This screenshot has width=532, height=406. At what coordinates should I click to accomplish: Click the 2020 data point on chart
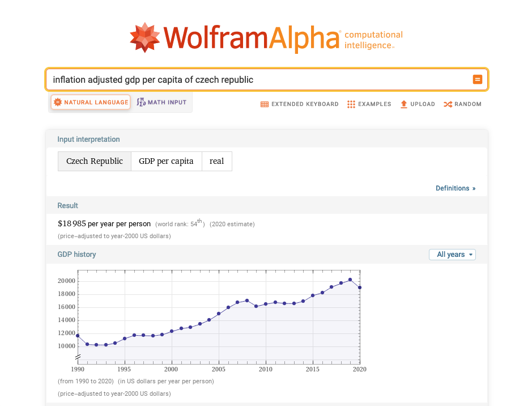tap(360, 287)
